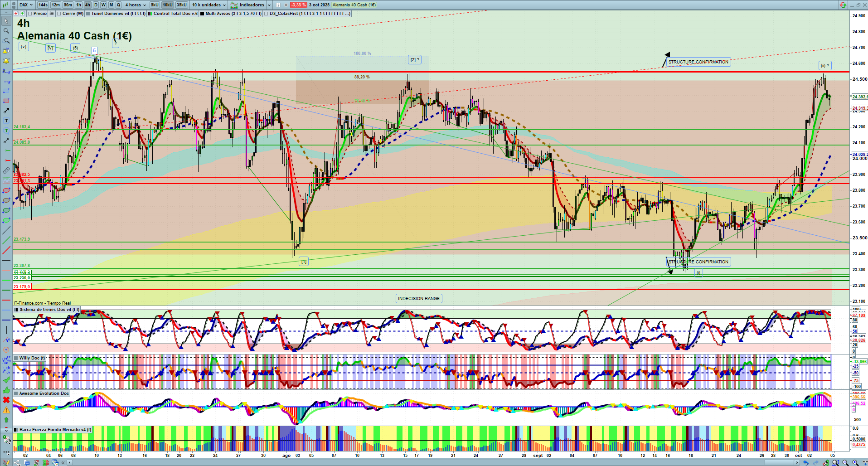Choose the boxed T text tool
Screen dimensions: 868x466
coord(6,121)
